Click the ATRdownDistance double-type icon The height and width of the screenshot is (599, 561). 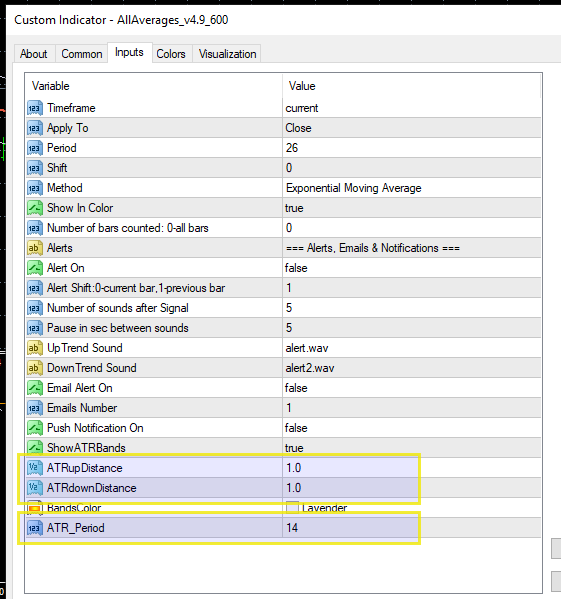click(35, 488)
